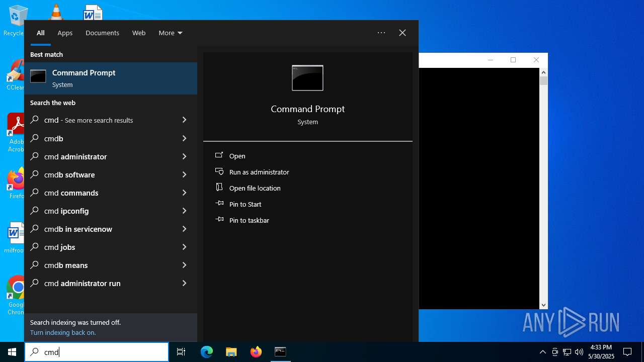Switch to the All search tab

[x=40, y=33]
